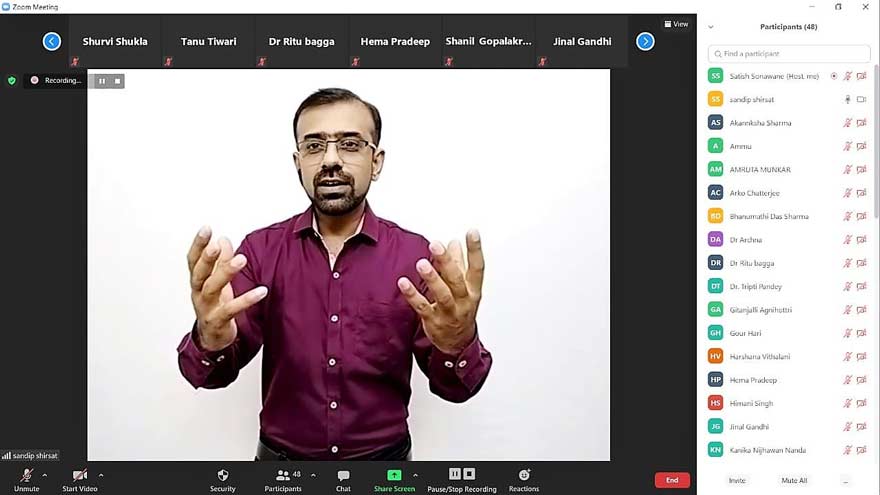This screenshot has height=495, width=880.
Task: Collapse the Participants panel header chevron
Action: coord(711,27)
